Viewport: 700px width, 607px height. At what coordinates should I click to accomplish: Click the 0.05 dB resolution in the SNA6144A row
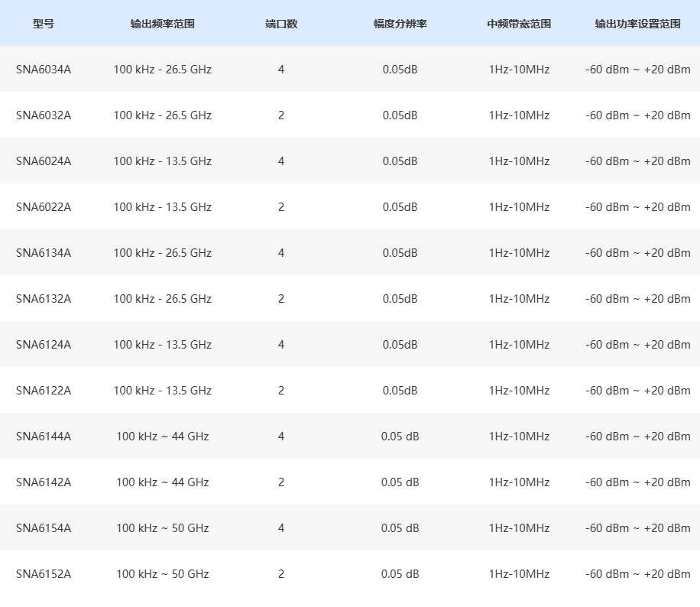point(400,437)
